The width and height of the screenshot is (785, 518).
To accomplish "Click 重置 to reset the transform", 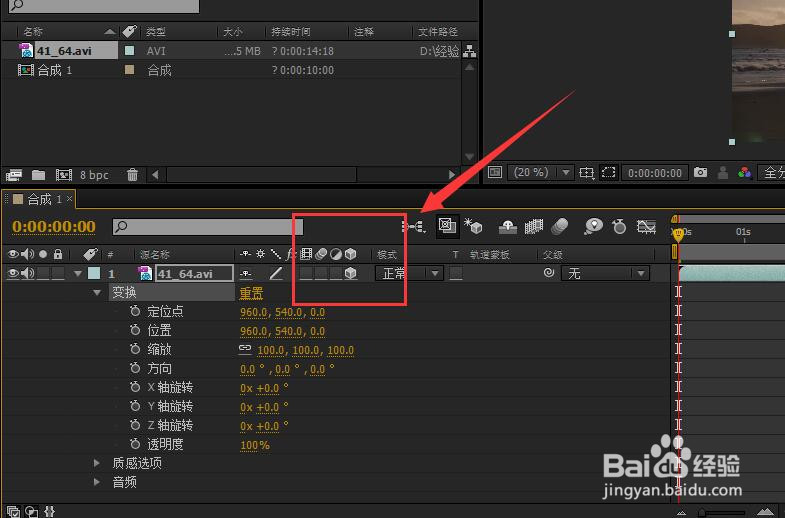I will [x=251, y=293].
